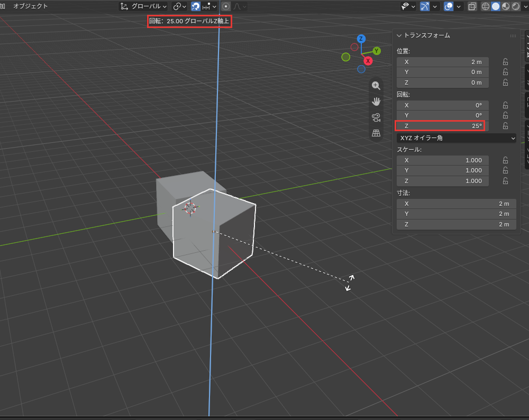The height and width of the screenshot is (420, 529).
Task: Open the グローバル orientation dropdown
Action: [143, 6]
